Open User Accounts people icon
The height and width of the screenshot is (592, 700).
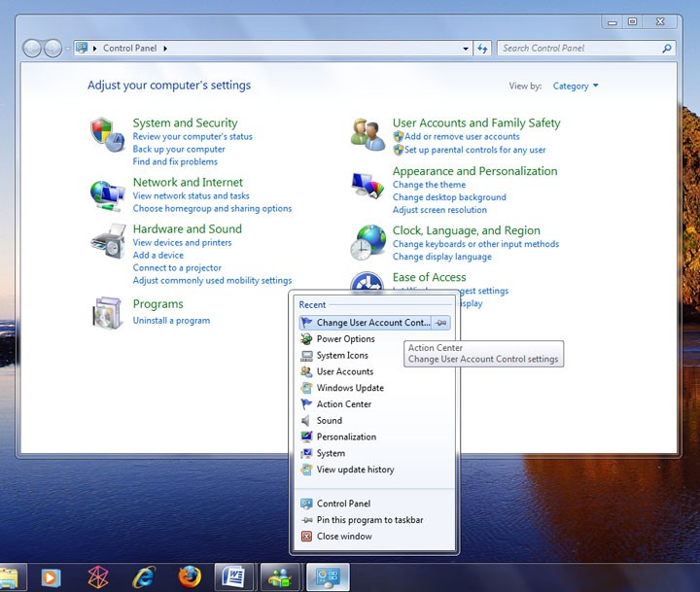click(367, 134)
